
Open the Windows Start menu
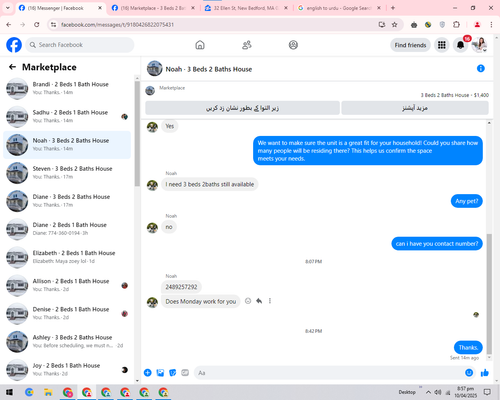(9, 392)
